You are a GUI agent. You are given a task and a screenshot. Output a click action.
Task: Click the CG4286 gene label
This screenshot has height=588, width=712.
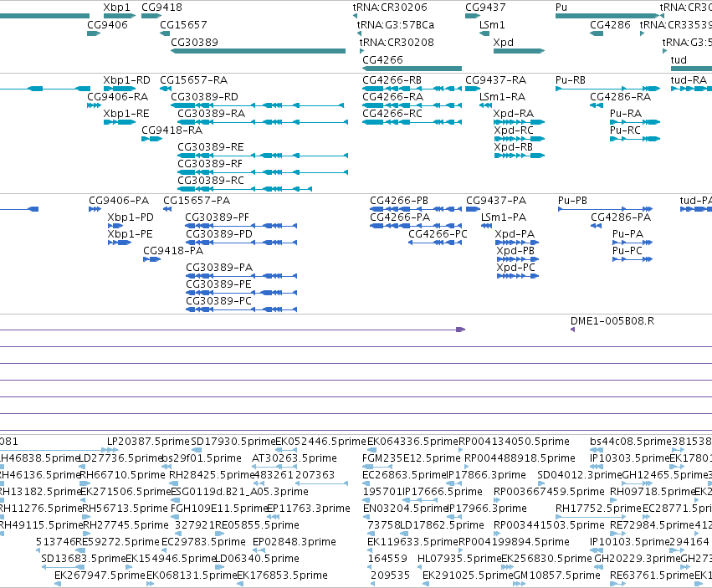click(x=610, y=24)
